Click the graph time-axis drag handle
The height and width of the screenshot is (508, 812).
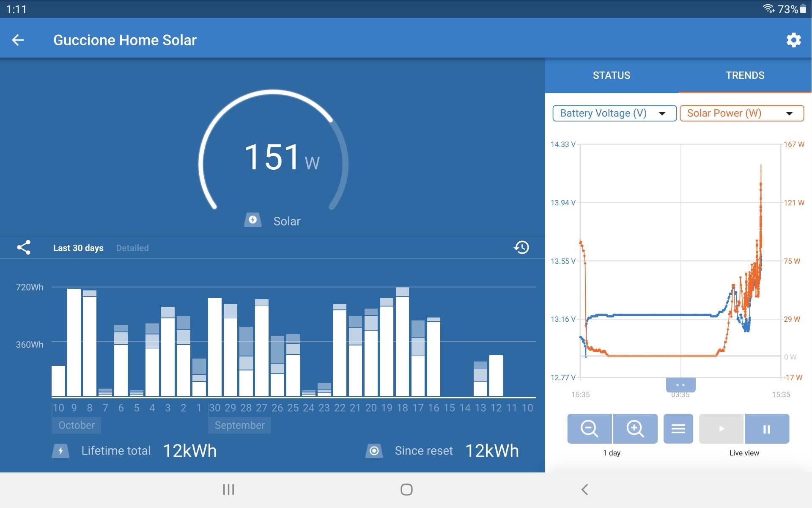point(680,385)
